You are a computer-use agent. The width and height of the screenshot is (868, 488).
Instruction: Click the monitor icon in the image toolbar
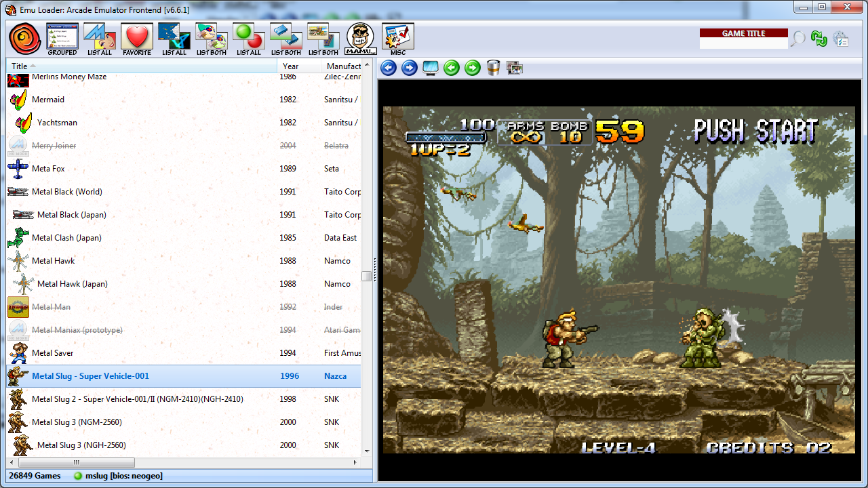coord(431,68)
